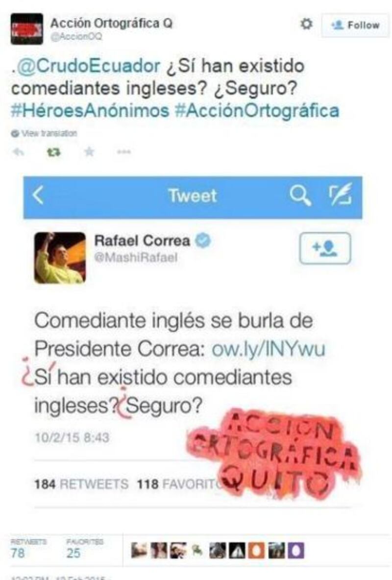The image size is (392, 580).
Task: Follow Rafael Correa via add-user button
Action: tap(325, 248)
